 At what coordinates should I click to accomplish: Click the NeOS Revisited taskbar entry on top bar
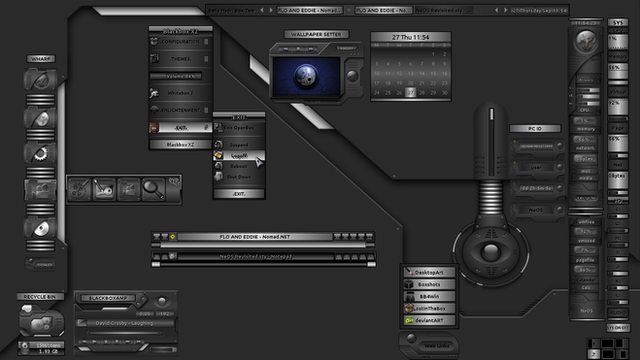click(x=443, y=10)
